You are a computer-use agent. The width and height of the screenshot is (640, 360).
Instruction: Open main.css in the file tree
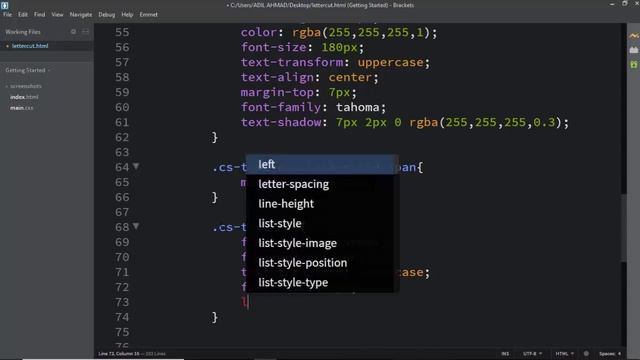[22, 108]
